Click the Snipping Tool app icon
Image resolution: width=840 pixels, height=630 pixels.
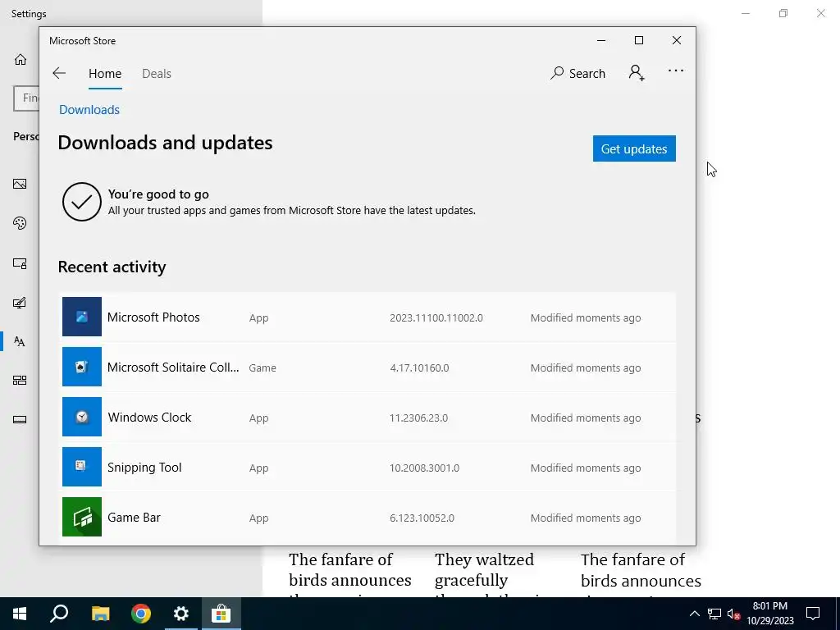(x=82, y=467)
